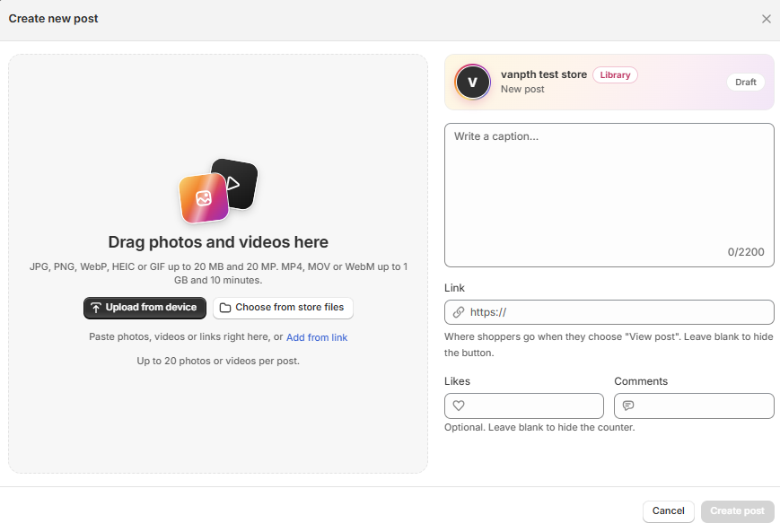Close the Create new post dialog

tap(766, 19)
